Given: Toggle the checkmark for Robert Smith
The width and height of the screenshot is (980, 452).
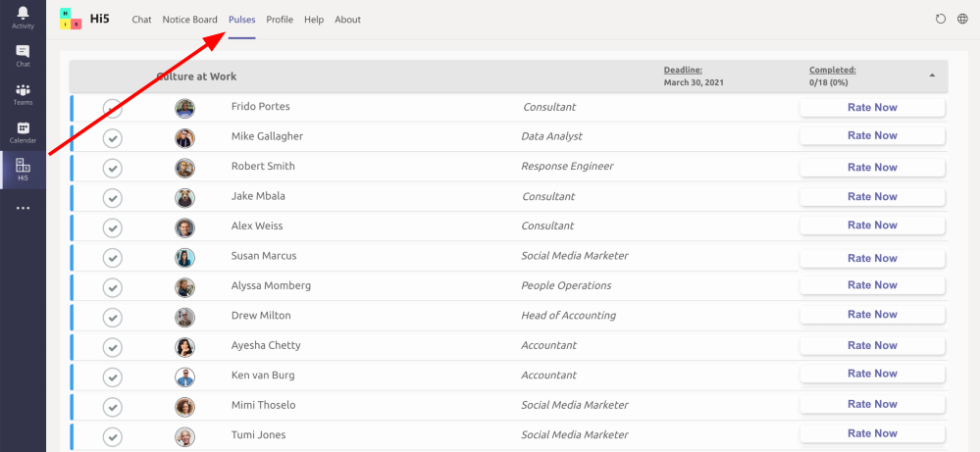Looking at the screenshot, I should point(113,168).
